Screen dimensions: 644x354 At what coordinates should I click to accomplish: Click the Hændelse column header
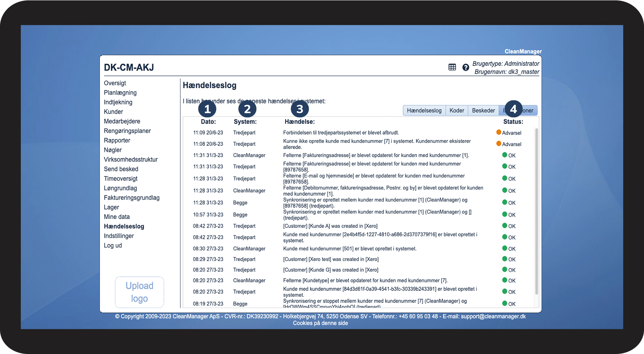pos(300,122)
